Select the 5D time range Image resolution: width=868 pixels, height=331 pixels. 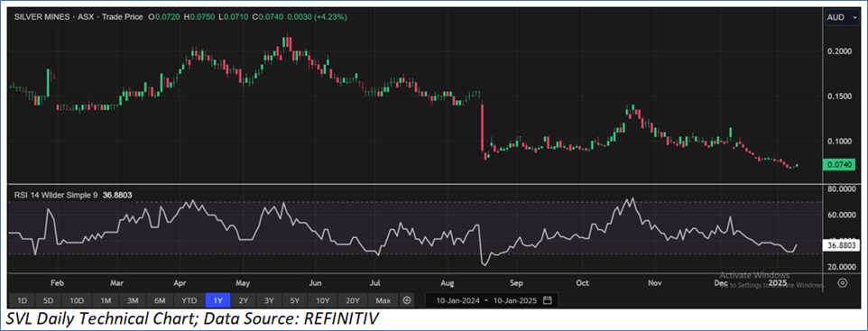point(49,300)
